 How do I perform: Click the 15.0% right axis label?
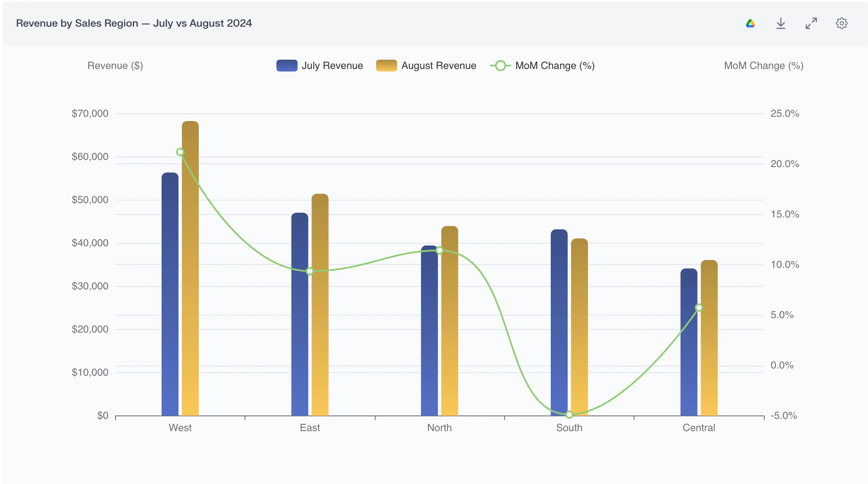785,214
